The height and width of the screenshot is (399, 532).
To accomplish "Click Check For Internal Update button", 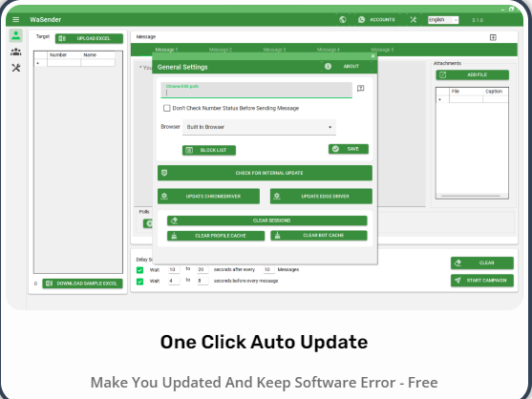I will tap(265, 173).
